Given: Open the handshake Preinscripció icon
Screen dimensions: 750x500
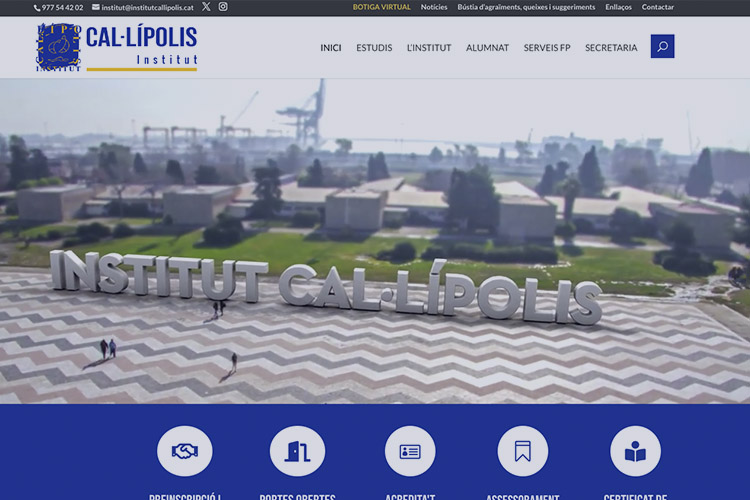Looking at the screenshot, I should [x=185, y=451].
